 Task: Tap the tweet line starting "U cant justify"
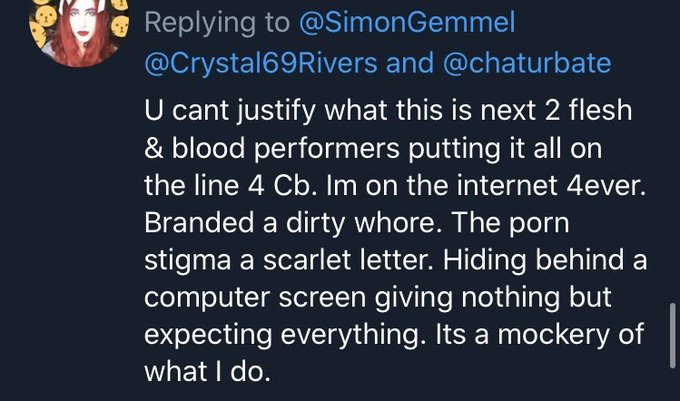[x=388, y=111]
